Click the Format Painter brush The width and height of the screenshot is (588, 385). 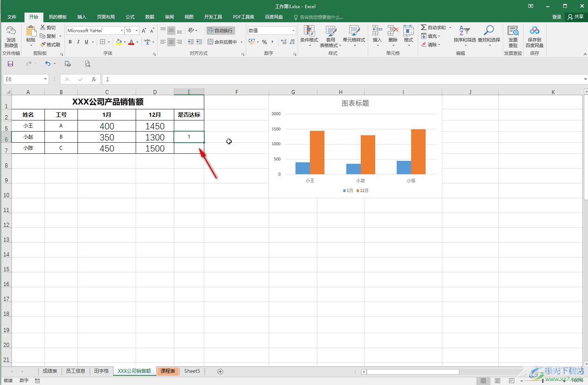point(43,44)
